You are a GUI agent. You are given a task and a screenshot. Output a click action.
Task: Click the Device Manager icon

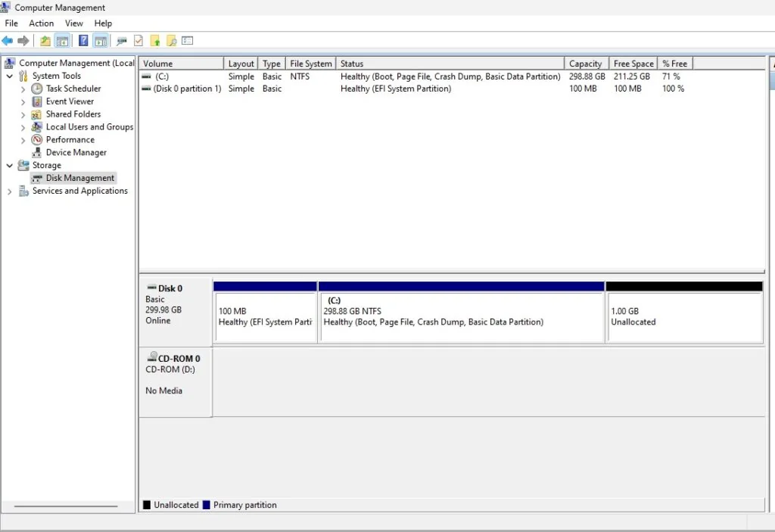point(36,153)
